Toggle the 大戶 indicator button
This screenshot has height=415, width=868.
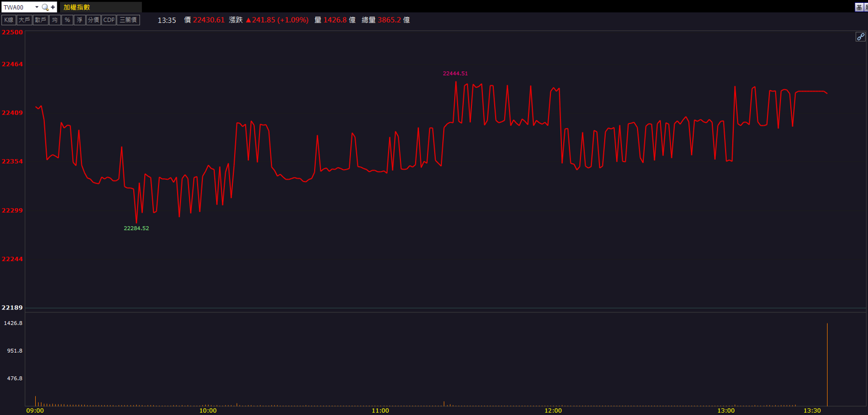tap(24, 20)
